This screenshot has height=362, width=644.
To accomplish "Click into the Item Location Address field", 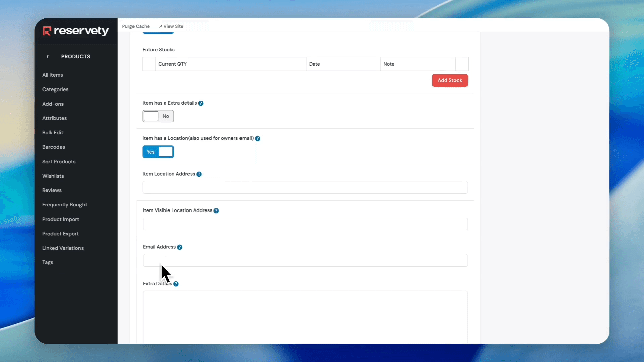I will (x=305, y=187).
